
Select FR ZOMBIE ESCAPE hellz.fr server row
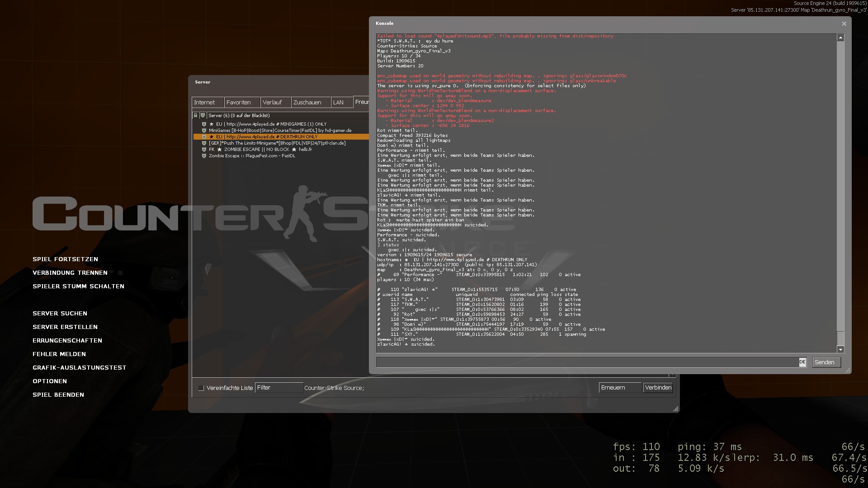pyautogui.click(x=281, y=149)
